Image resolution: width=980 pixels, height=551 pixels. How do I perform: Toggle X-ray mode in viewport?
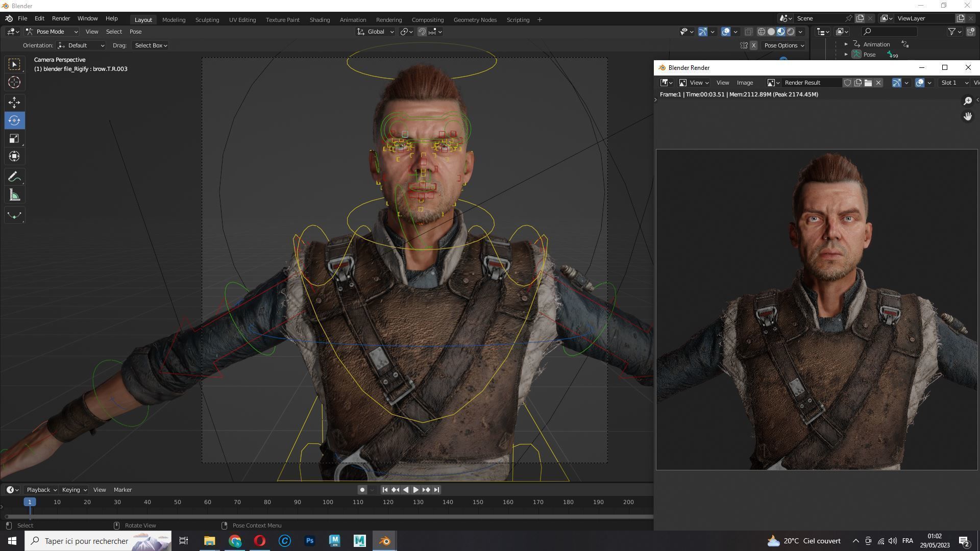coord(748,32)
